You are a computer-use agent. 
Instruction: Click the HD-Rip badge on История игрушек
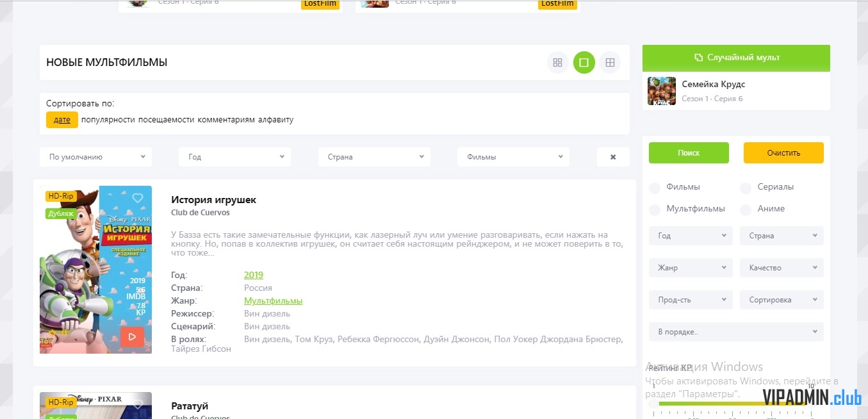point(60,196)
